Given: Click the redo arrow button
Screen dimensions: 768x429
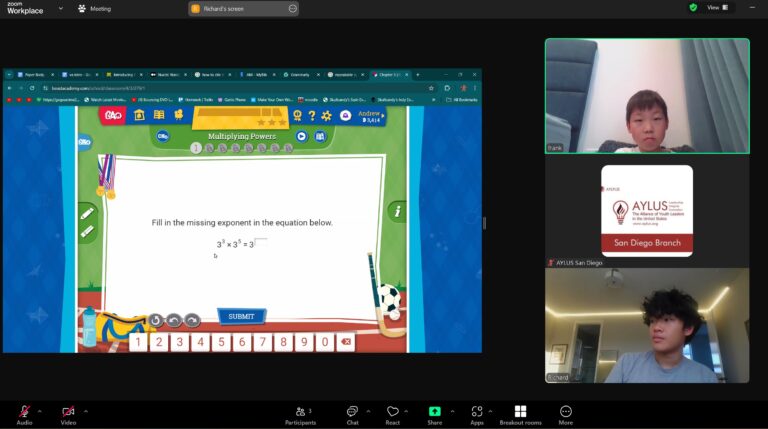Looking at the screenshot, I should [192, 320].
